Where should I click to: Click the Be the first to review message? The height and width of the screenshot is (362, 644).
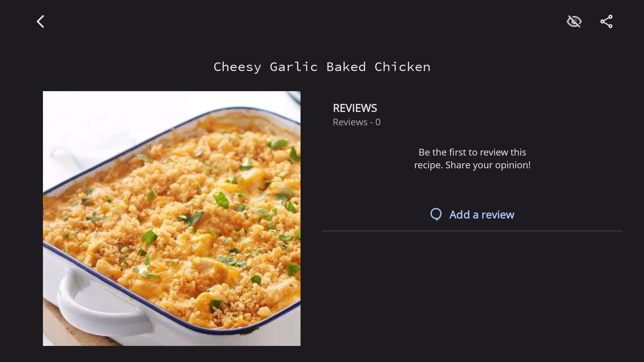coord(472,159)
